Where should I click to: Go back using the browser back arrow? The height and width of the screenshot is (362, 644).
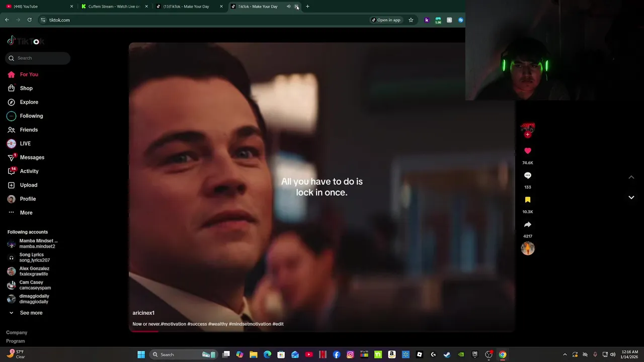(x=7, y=20)
